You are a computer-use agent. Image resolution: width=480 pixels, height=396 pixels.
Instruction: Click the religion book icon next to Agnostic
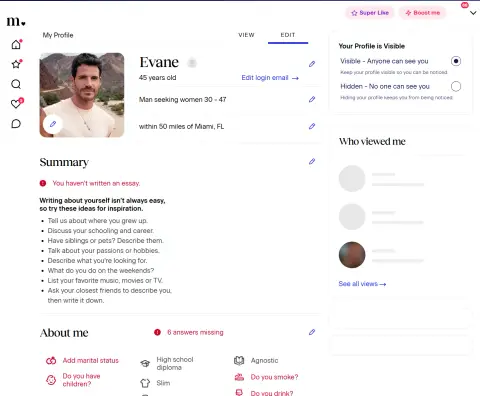[x=239, y=360]
